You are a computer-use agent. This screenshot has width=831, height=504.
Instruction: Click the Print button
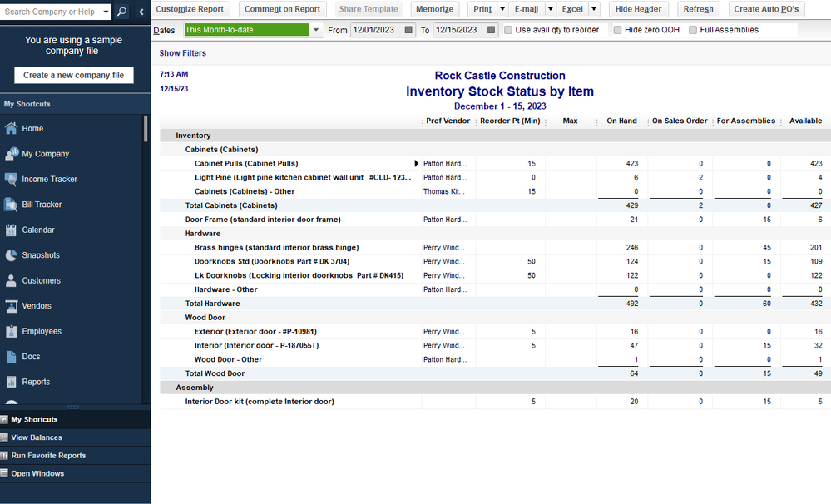point(482,9)
